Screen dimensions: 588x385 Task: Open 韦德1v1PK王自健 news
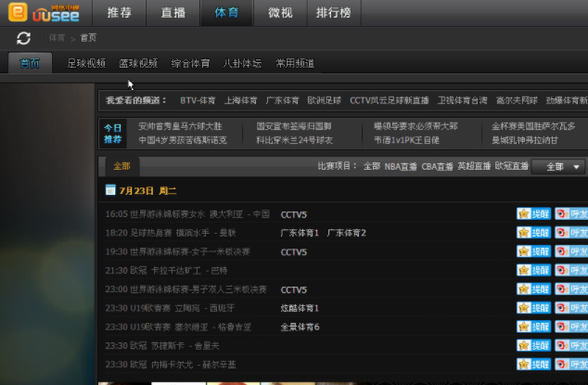pos(406,140)
